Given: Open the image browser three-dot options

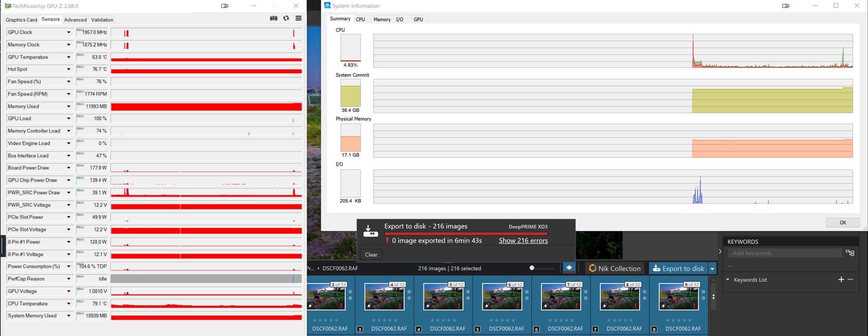Looking at the screenshot, I should [713, 297].
